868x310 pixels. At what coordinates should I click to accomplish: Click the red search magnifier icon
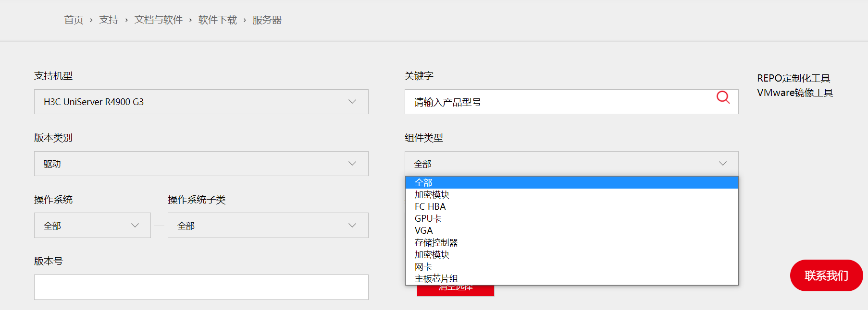(723, 97)
